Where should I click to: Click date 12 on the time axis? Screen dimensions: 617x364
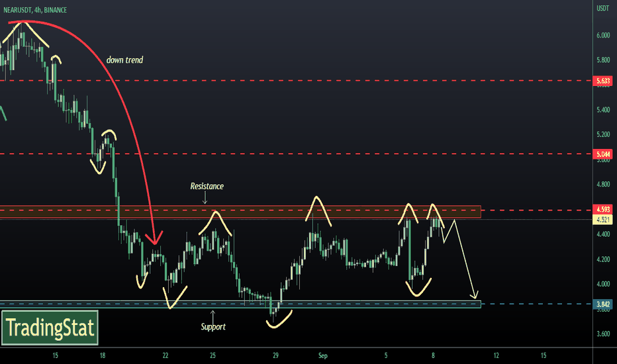click(497, 356)
